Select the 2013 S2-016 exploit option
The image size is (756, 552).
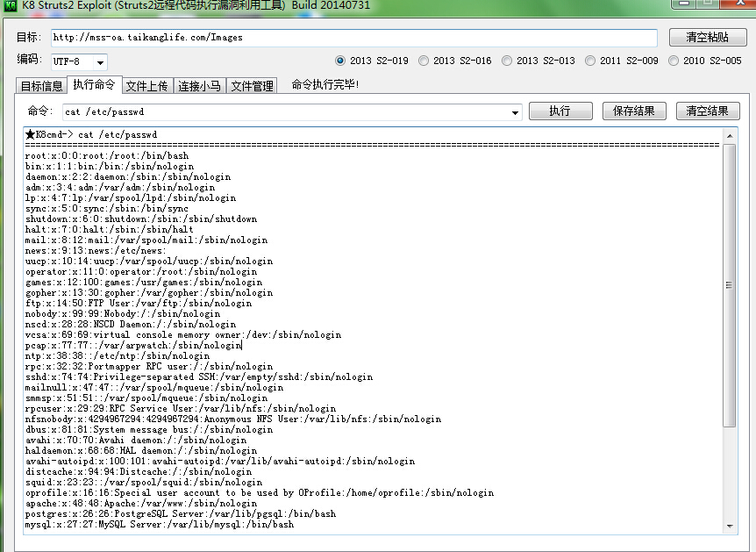(x=455, y=61)
